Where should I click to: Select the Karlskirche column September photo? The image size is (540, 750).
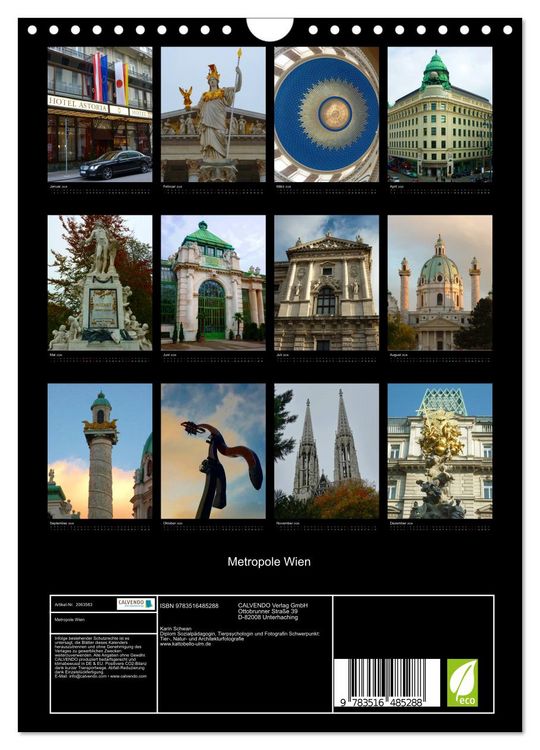point(100,451)
